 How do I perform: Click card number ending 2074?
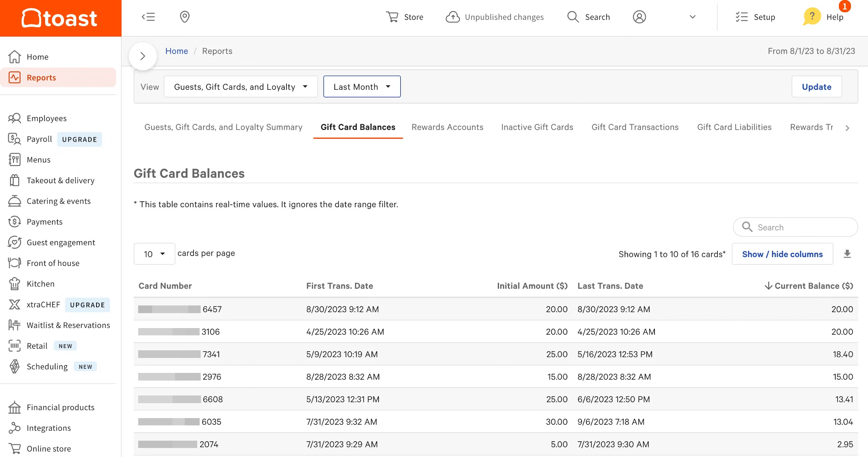coord(178,444)
